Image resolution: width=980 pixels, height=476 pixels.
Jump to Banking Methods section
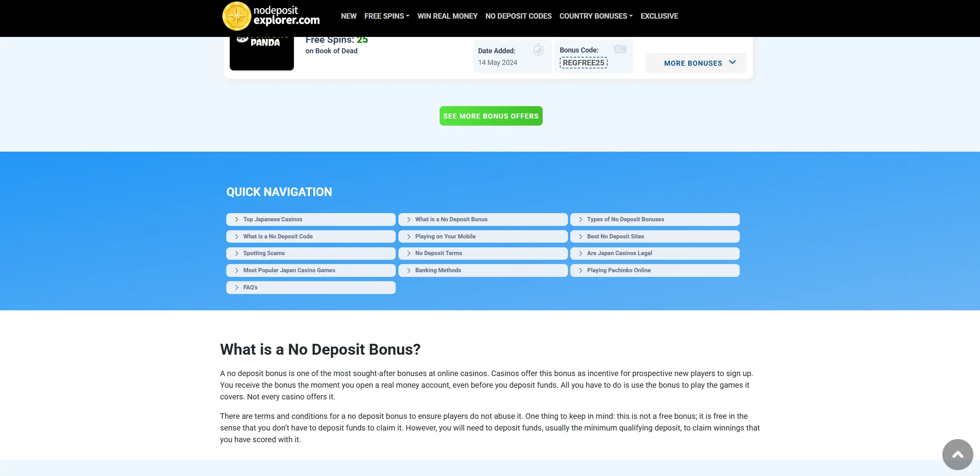tap(483, 270)
